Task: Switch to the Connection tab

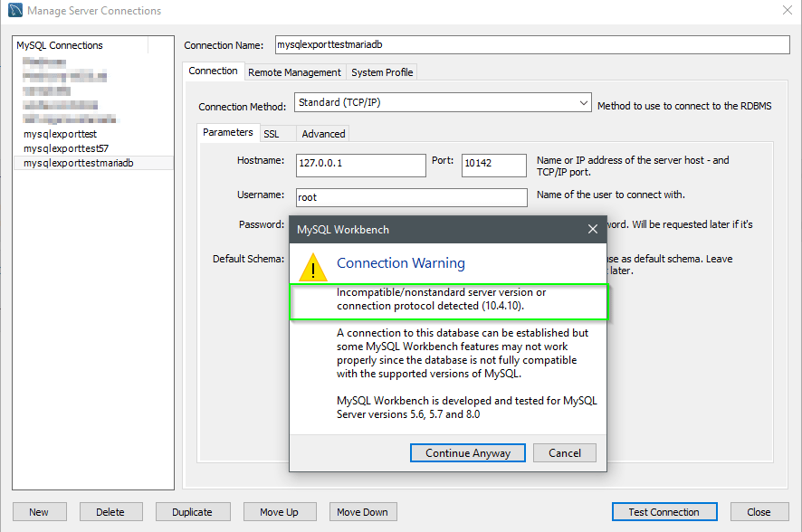Action: (213, 71)
